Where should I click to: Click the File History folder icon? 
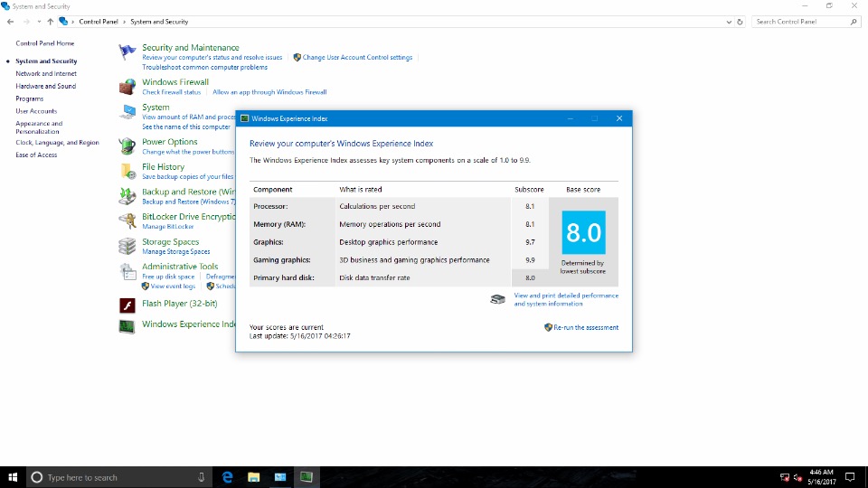pos(127,172)
